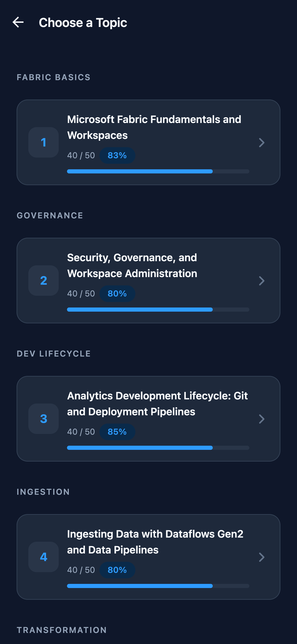This screenshot has width=297, height=644.
Task: Click 40 / 50 count in Security, Governance card
Action: (81, 294)
